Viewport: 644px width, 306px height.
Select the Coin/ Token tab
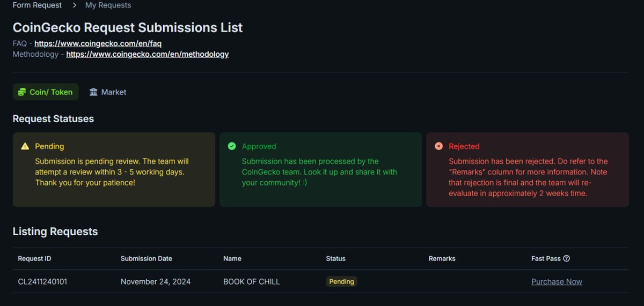[46, 92]
